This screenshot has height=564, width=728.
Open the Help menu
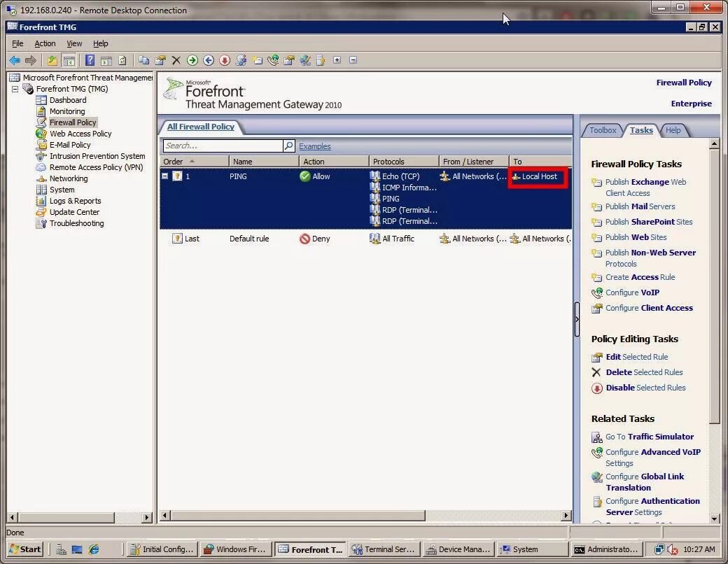[100, 43]
